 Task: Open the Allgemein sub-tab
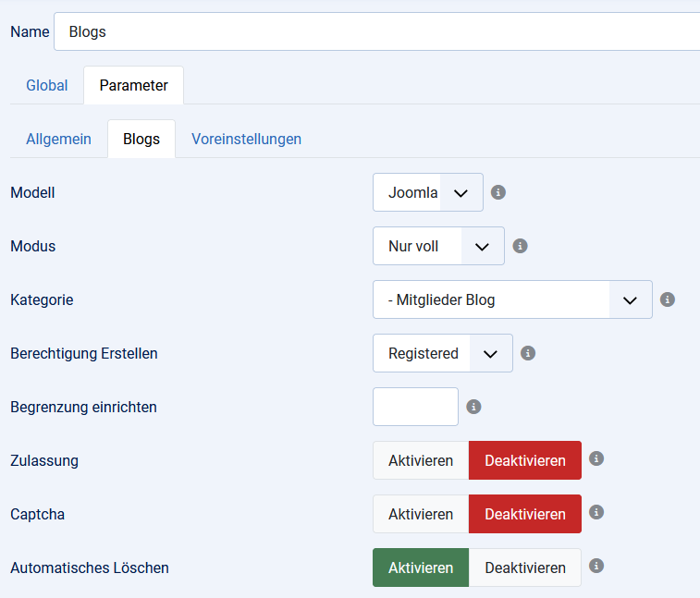(58, 140)
